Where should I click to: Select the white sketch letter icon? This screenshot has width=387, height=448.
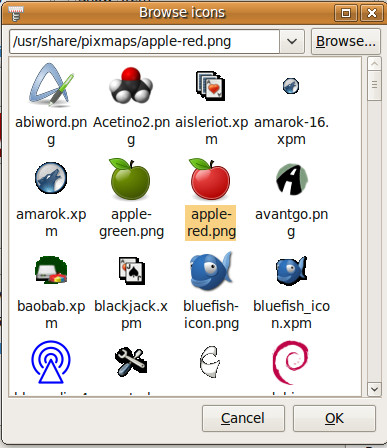[x=210, y=362]
